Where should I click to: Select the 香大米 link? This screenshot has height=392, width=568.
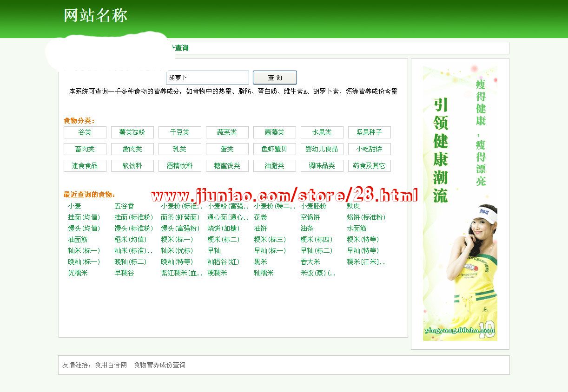click(x=310, y=262)
